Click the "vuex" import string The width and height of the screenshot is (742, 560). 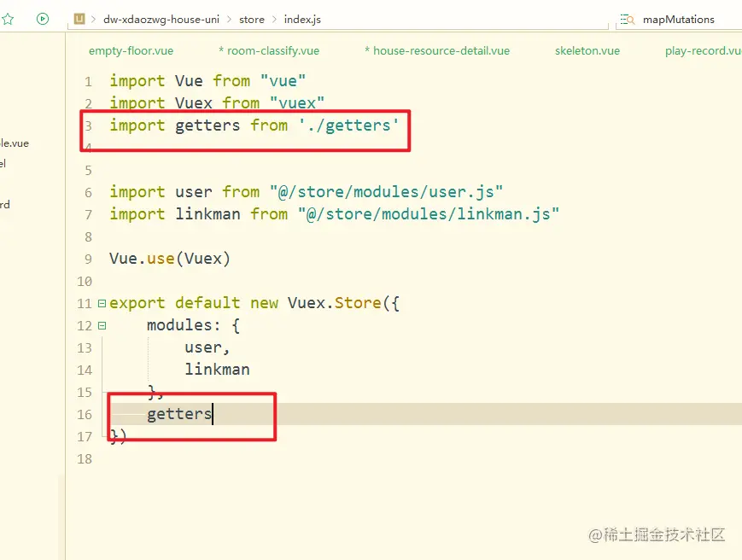[x=297, y=102]
